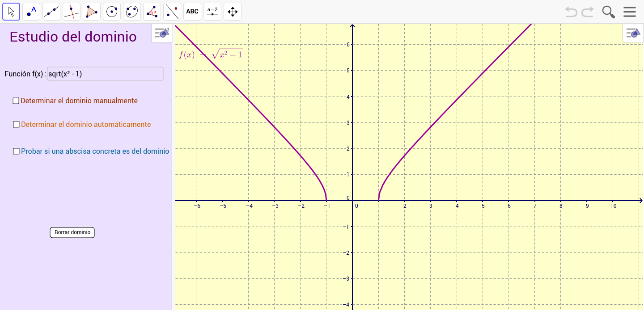Click y-axis tick label 6
This screenshot has height=311, width=644.
[348, 44]
